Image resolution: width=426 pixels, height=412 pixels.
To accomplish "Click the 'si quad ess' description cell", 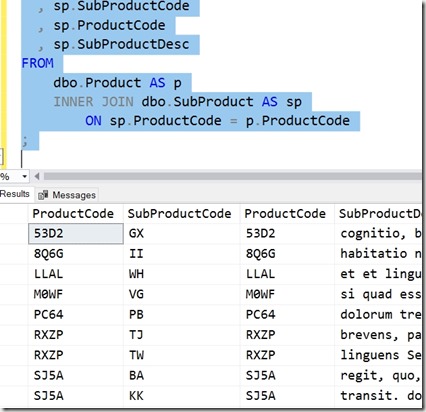I will click(x=378, y=294).
